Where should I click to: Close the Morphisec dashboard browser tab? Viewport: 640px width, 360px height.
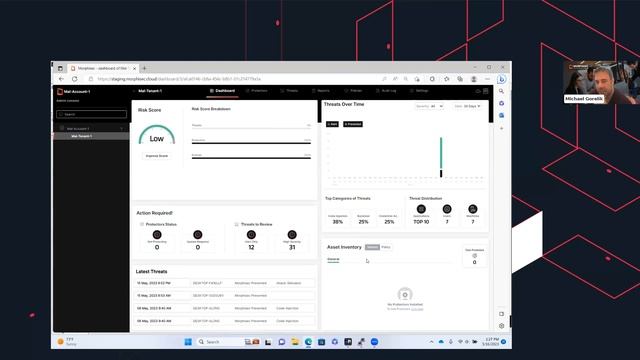pos(134,68)
